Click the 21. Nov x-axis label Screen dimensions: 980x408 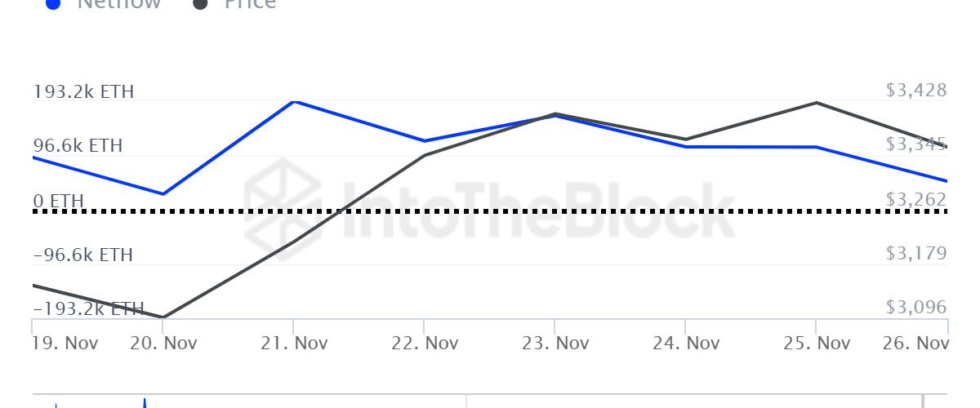tap(294, 344)
